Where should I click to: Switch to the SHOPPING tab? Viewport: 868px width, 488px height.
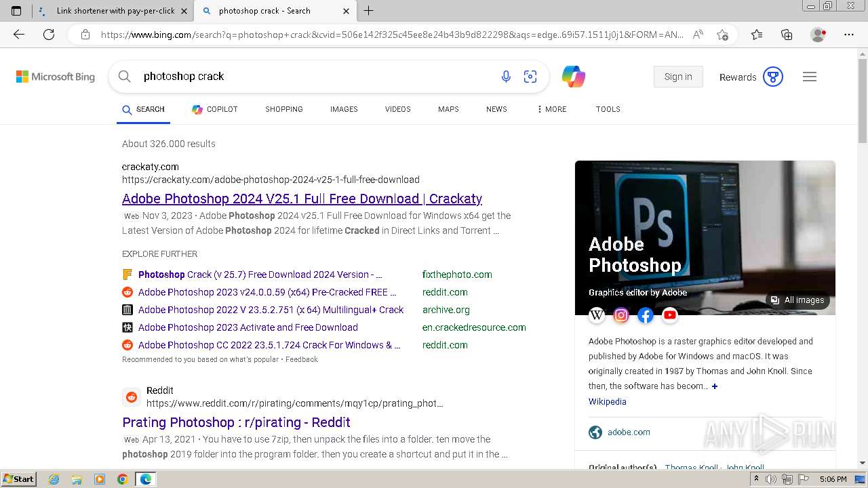point(284,109)
